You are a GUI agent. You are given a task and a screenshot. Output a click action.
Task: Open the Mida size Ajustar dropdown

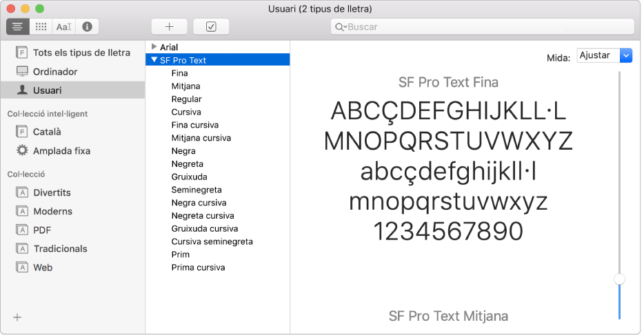(x=605, y=55)
